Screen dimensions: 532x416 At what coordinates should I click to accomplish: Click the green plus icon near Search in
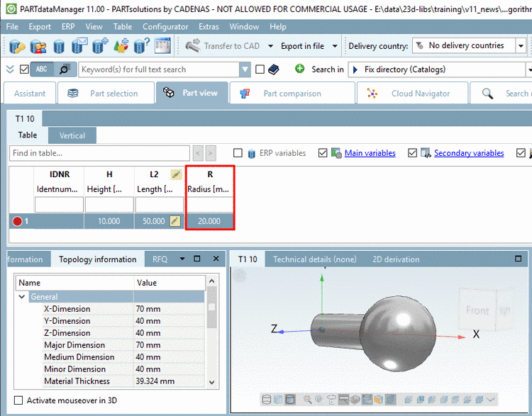[299, 69]
